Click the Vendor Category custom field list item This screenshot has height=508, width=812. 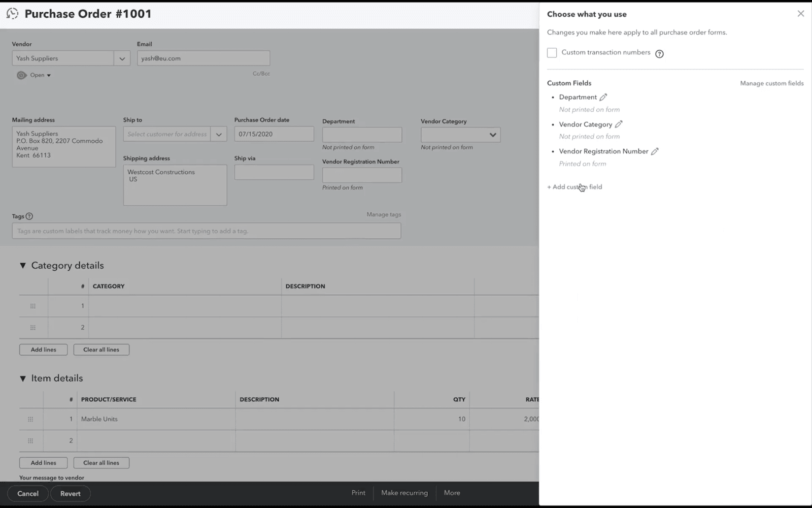click(586, 124)
